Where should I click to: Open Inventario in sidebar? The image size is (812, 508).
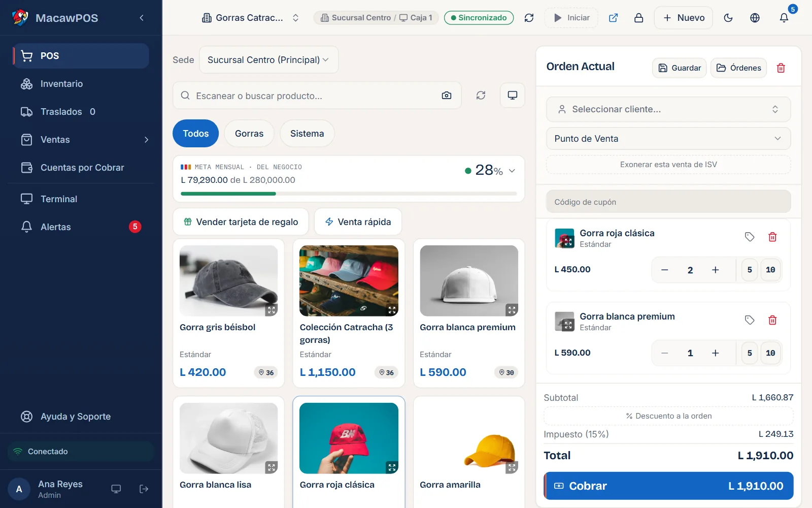click(x=81, y=84)
